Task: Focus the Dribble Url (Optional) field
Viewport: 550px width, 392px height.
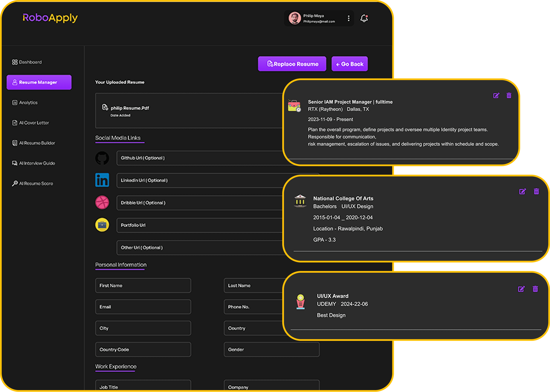Action: 200,203
